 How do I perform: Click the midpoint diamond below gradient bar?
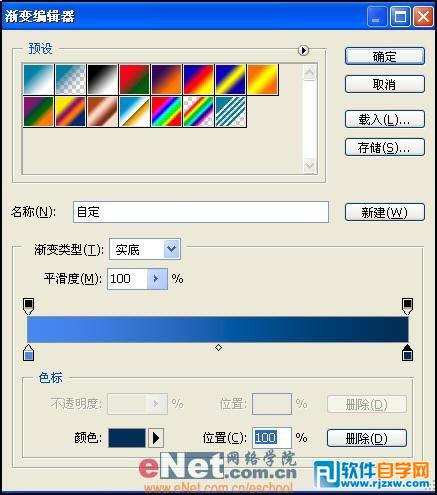coord(218,348)
